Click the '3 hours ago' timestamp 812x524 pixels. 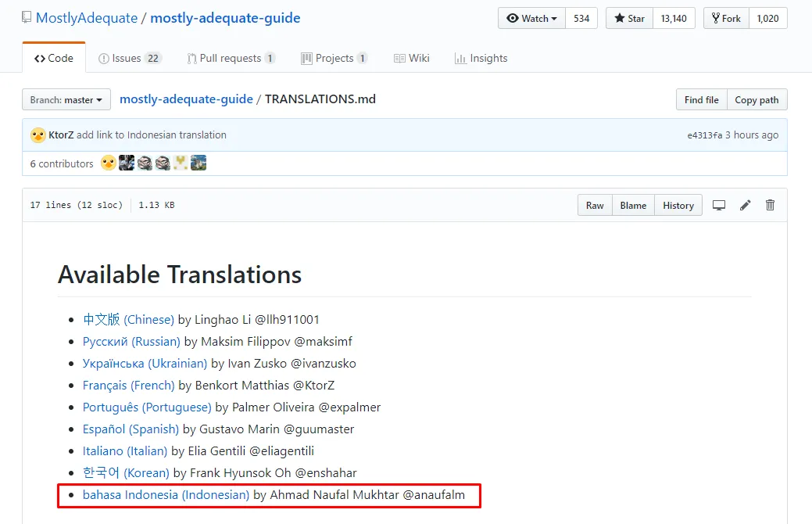(751, 135)
